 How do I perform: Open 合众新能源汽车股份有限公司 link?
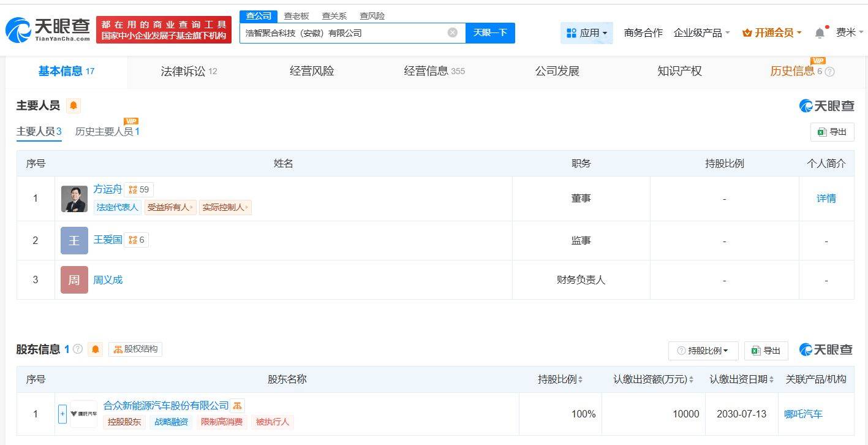click(x=166, y=406)
